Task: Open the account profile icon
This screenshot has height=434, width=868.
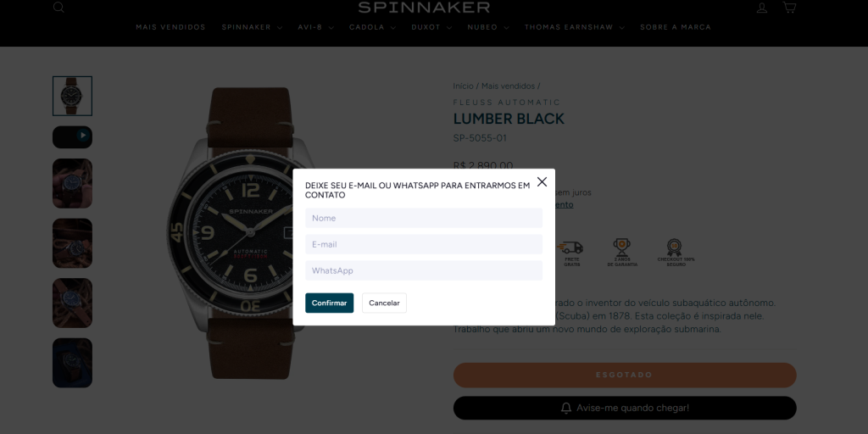Action: point(762,8)
